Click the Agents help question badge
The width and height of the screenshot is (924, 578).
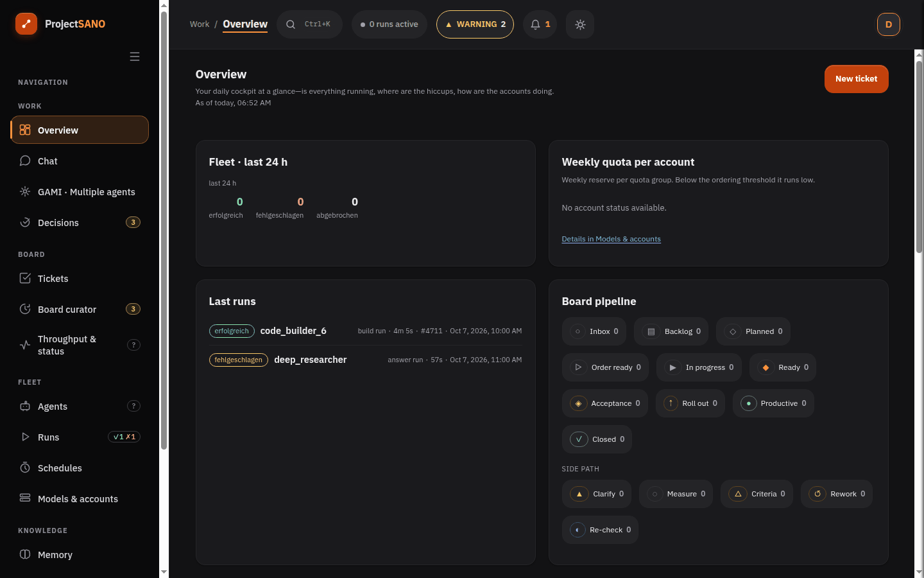(x=133, y=406)
